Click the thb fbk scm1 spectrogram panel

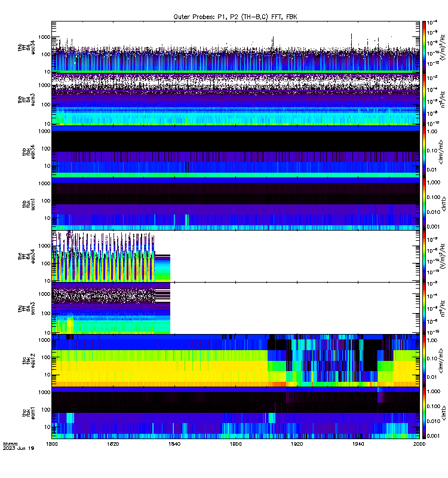click(235, 204)
